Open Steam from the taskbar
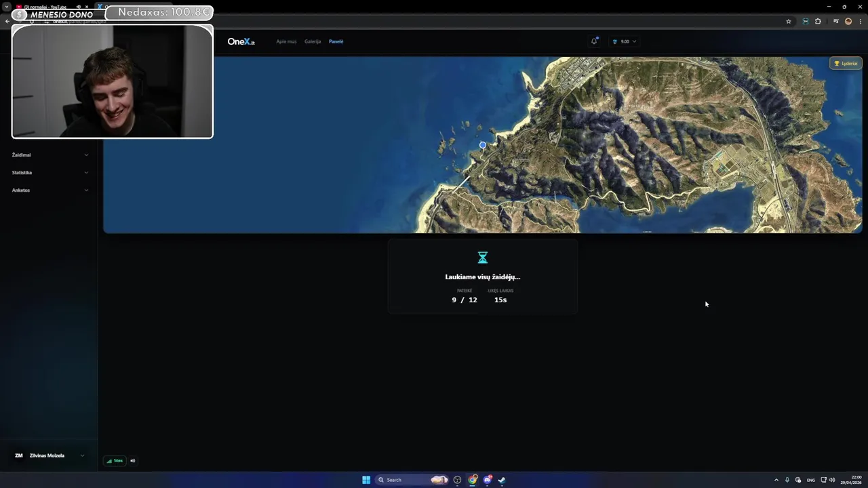This screenshot has width=868, height=488. pos(502,480)
